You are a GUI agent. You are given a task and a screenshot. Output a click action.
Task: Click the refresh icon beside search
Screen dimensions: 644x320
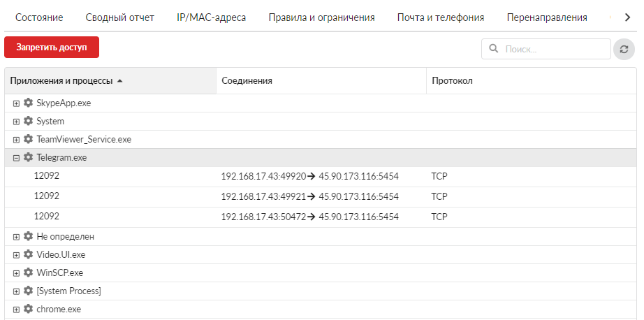pos(624,50)
